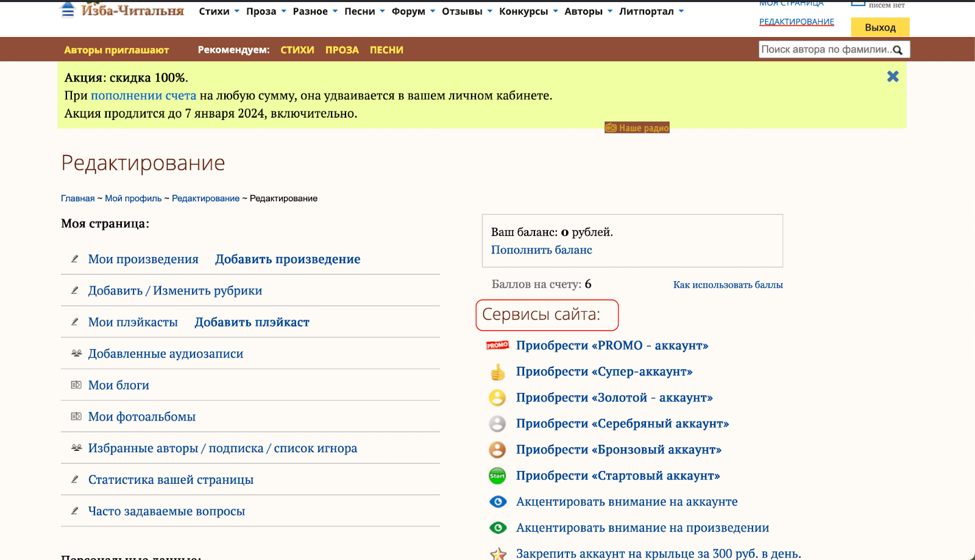Image resolution: width=975 pixels, height=560 pixels.
Task: Click the thumbs-up Супер-аккаунт icon
Action: [x=497, y=372]
